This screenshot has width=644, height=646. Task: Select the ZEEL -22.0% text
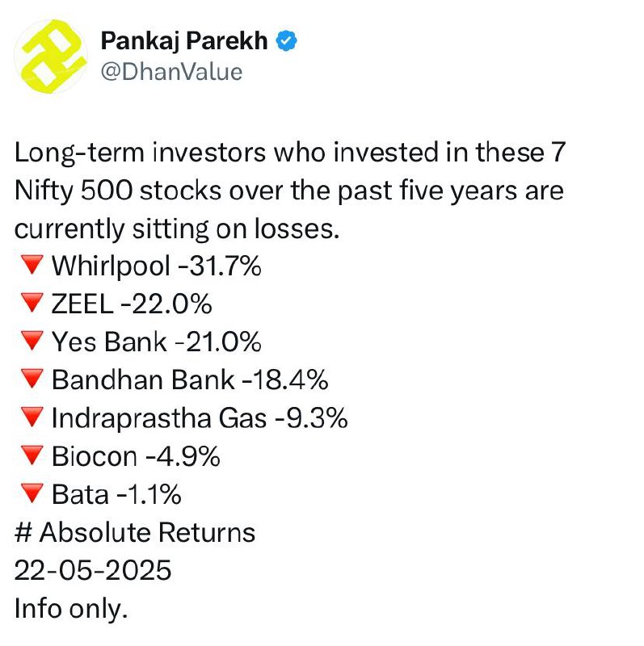click(x=132, y=304)
